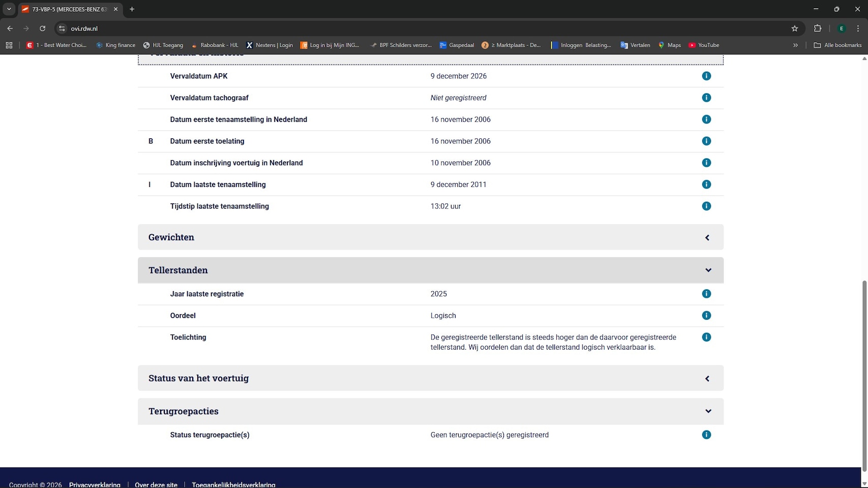Show info for Datum laatste tenaamstelling

pos(706,185)
